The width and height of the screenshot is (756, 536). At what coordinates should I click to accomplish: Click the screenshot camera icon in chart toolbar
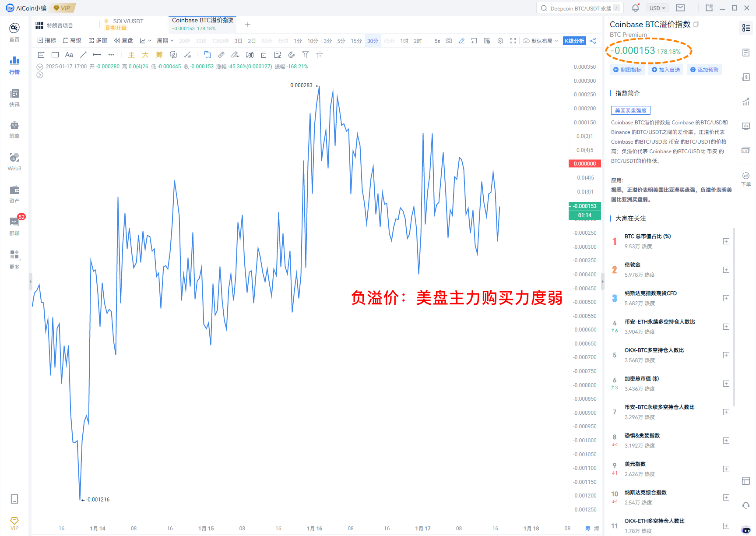click(449, 41)
